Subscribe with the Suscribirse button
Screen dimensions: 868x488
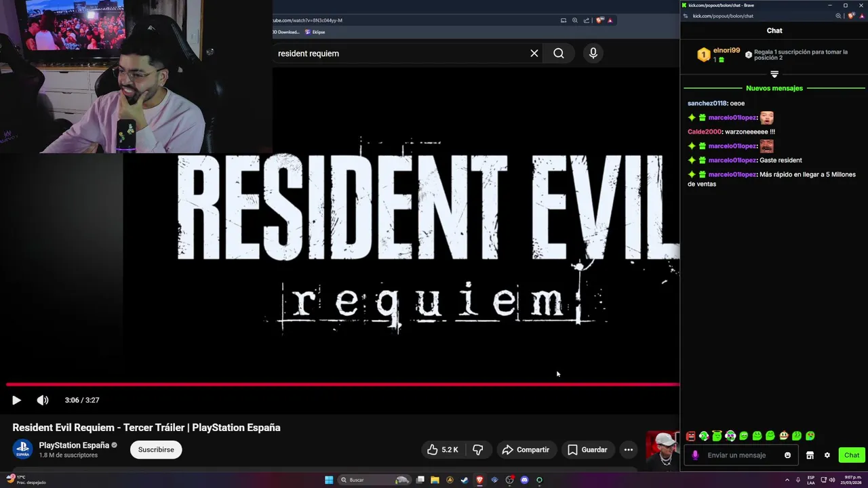(x=156, y=449)
